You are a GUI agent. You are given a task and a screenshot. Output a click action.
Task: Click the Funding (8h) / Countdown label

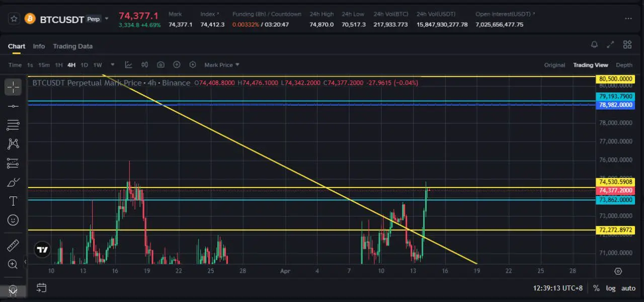pyautogui.click(x=267, y=14)
